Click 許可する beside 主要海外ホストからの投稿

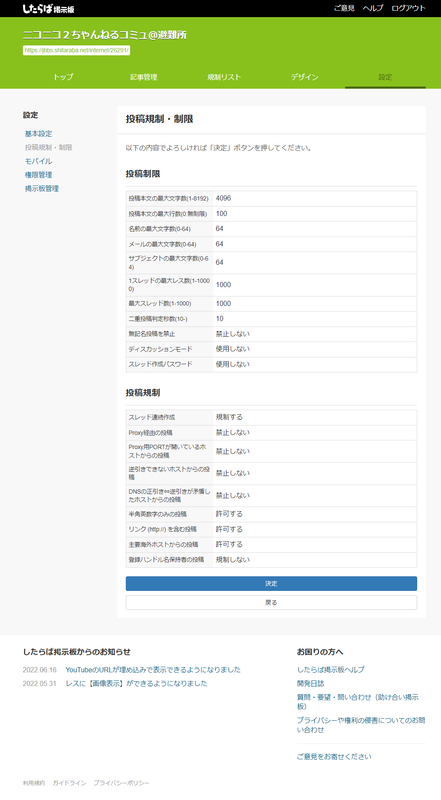pyautogui.click(x=229, y=544)
